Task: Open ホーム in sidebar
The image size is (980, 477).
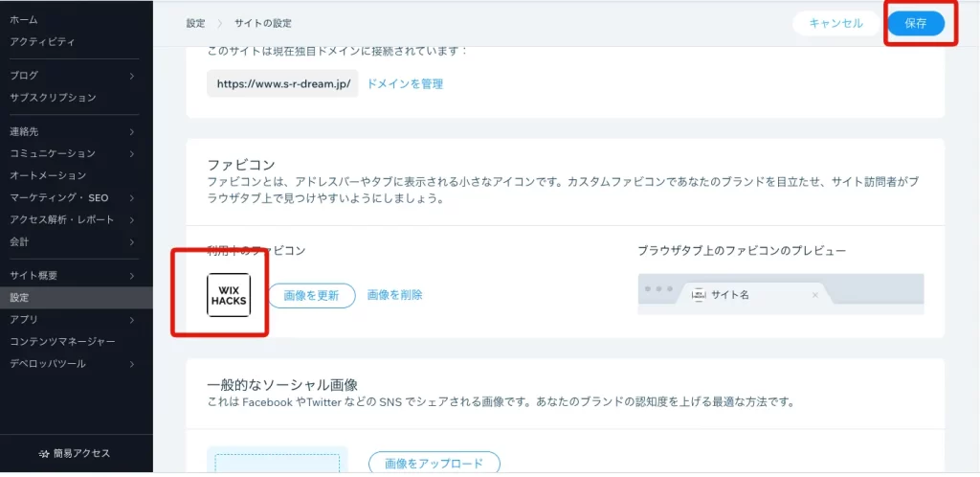Action: [24, 20]
